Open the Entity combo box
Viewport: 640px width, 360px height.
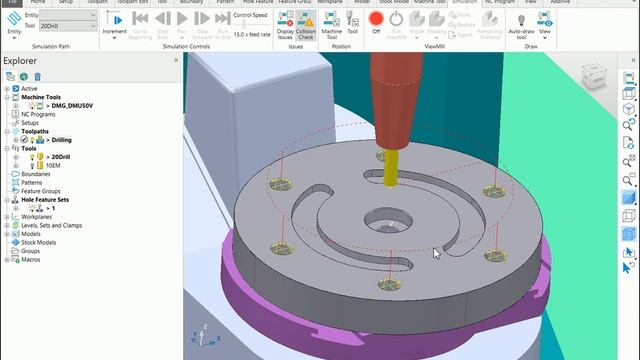coord(68,15)
